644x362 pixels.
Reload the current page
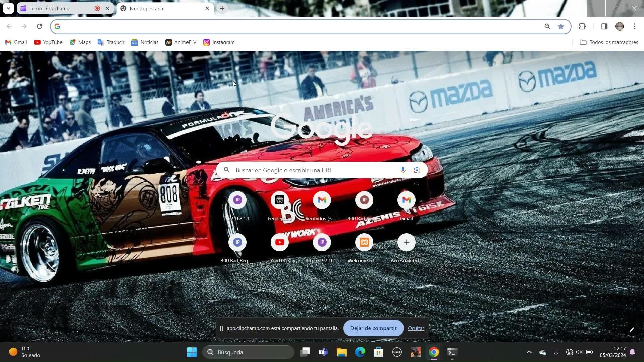tap(39, 26)
